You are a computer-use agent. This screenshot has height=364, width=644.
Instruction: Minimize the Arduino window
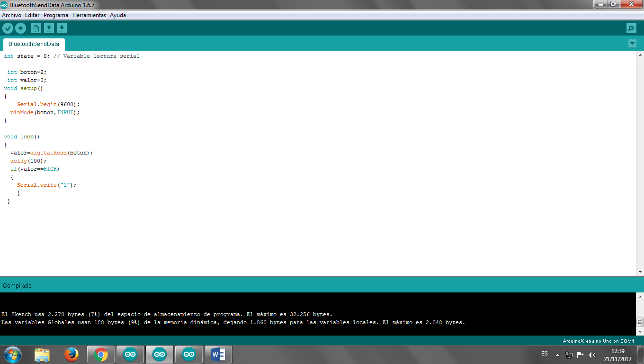(x=601, y=4)
